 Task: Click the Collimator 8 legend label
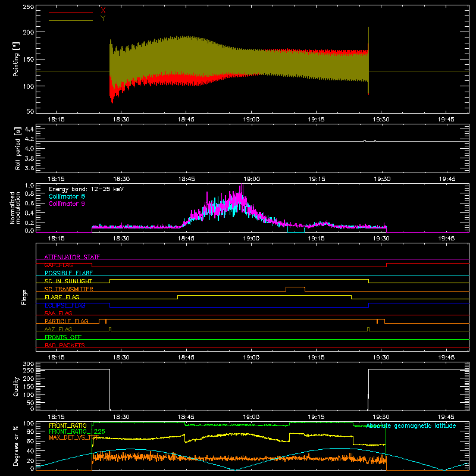click(67, 196)
